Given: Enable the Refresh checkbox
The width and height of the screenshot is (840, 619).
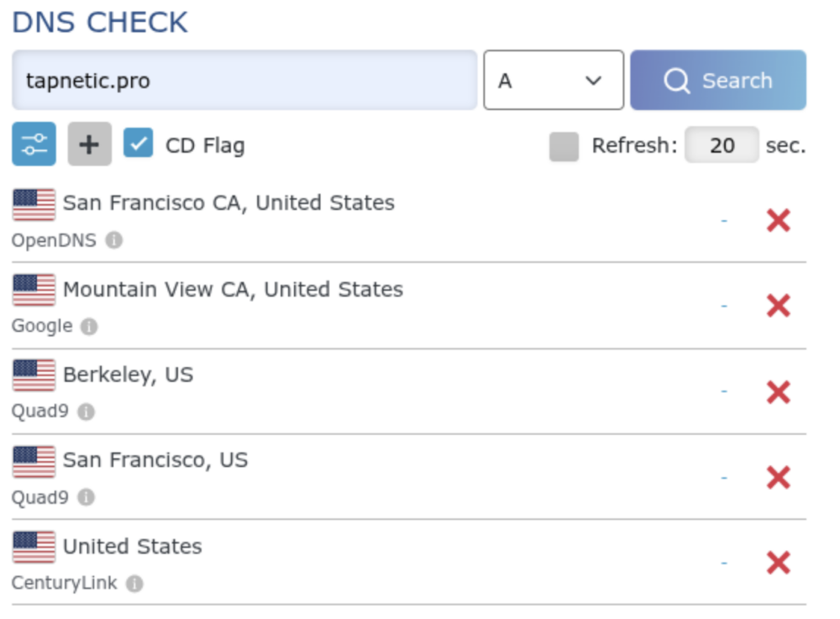Looking at the screenshot, I should pyautogui.click(x=564, y=146).
